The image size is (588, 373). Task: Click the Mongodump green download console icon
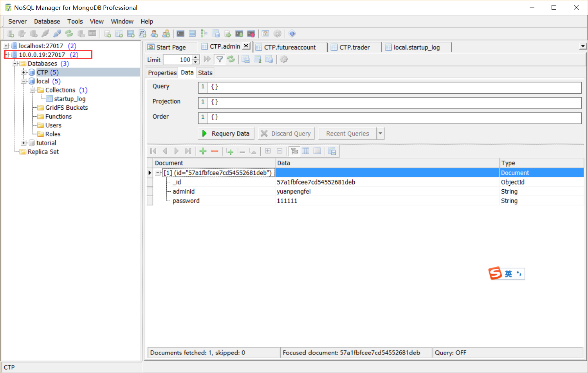[239, 34]
